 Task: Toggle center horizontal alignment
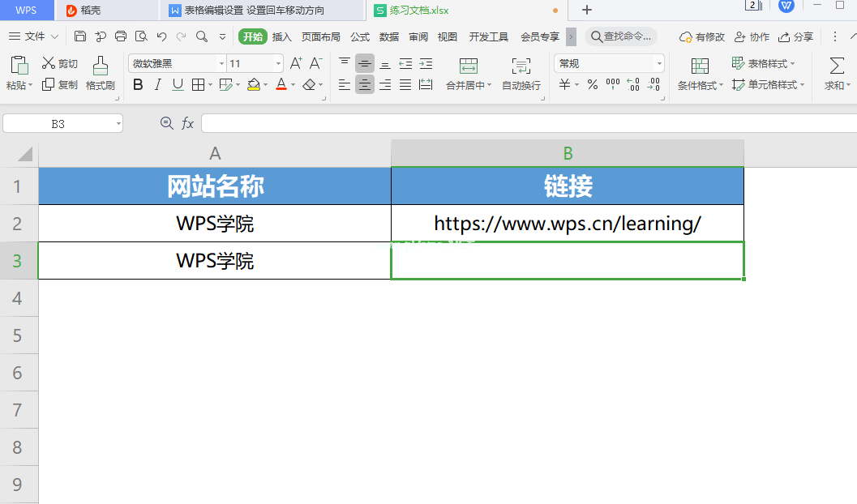click(365, 84)
